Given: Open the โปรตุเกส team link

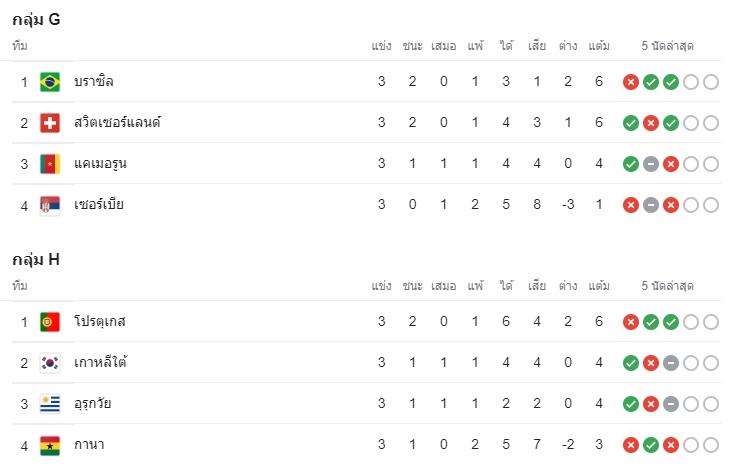Looking at the screenshot, I should (x=100, y=322).
